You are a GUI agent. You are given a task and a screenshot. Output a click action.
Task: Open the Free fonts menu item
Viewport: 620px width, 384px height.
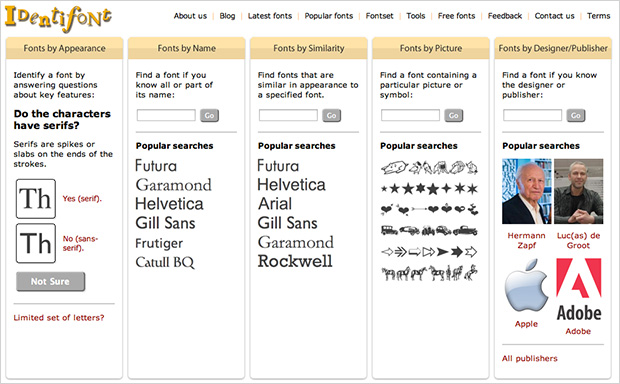[x=456, y=16]
